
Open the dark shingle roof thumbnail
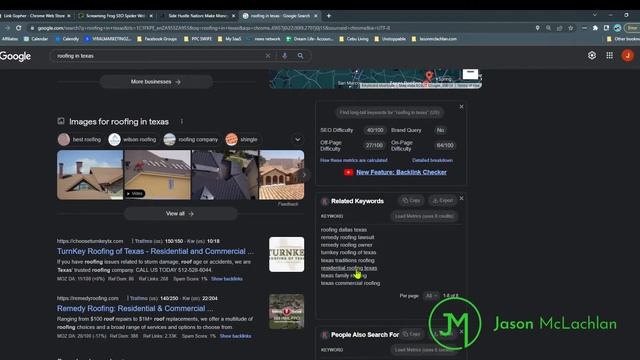(225, 175)
